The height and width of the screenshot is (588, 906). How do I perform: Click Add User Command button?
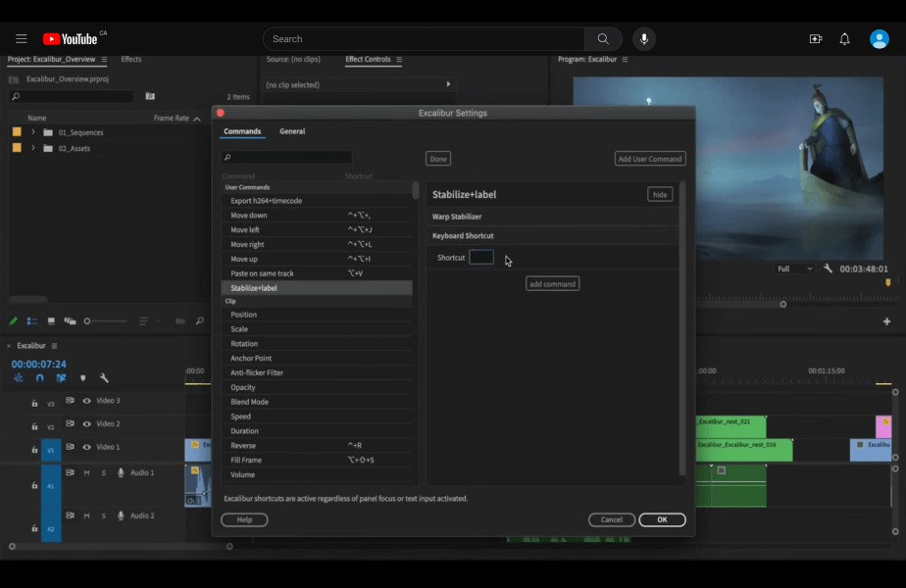click(650, 159)
